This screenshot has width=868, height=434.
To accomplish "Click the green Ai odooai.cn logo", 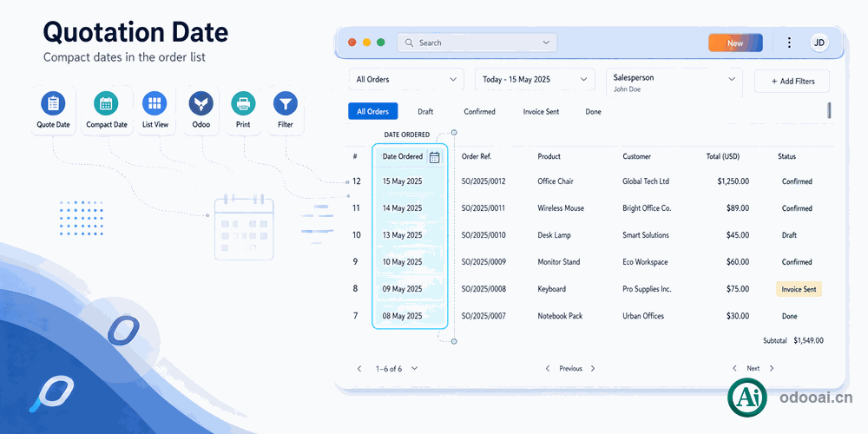I will coord(747,398).
